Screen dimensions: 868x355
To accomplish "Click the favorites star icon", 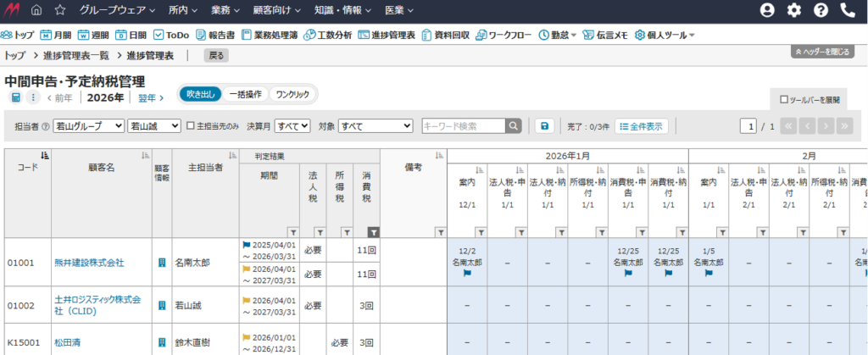I will (x=60, y=10).
